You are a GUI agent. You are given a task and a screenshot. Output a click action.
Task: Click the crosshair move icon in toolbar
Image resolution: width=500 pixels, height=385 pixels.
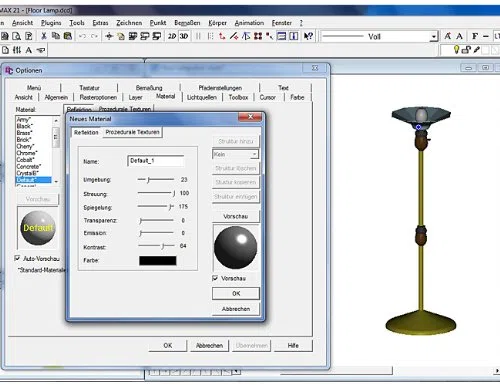pyautogui.click(x=109, y=36)
